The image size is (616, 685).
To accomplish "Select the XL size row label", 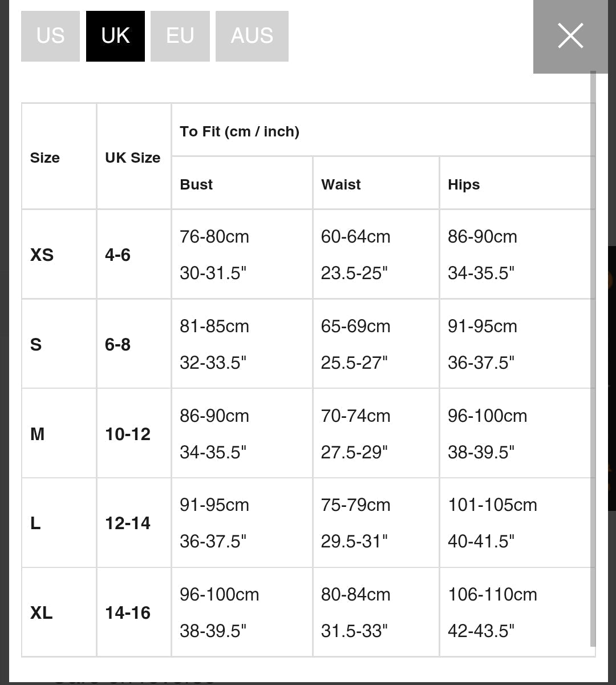I will coord(42,613).
